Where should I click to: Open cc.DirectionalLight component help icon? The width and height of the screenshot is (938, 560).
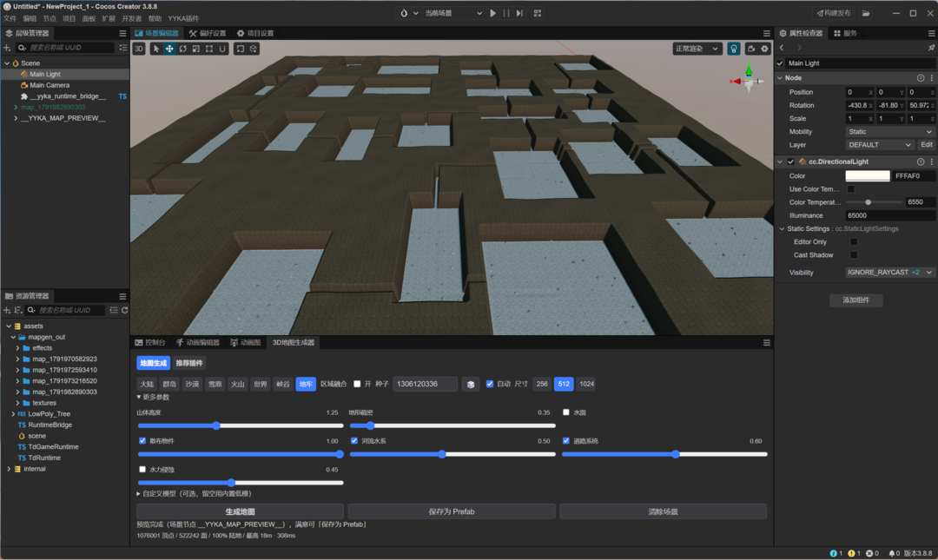921,161
